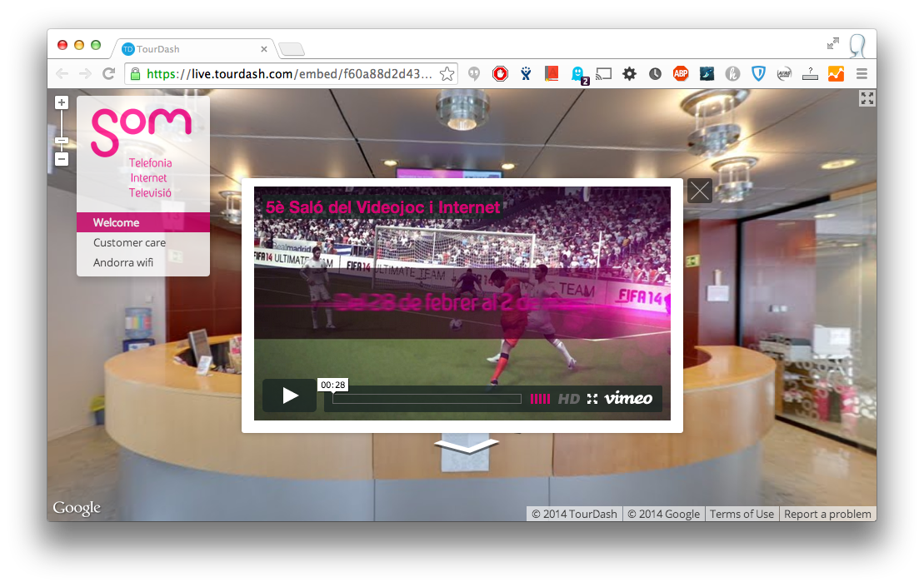Open the blue shield extension icon
Viewport: 924px width, 587px height.
758,73
